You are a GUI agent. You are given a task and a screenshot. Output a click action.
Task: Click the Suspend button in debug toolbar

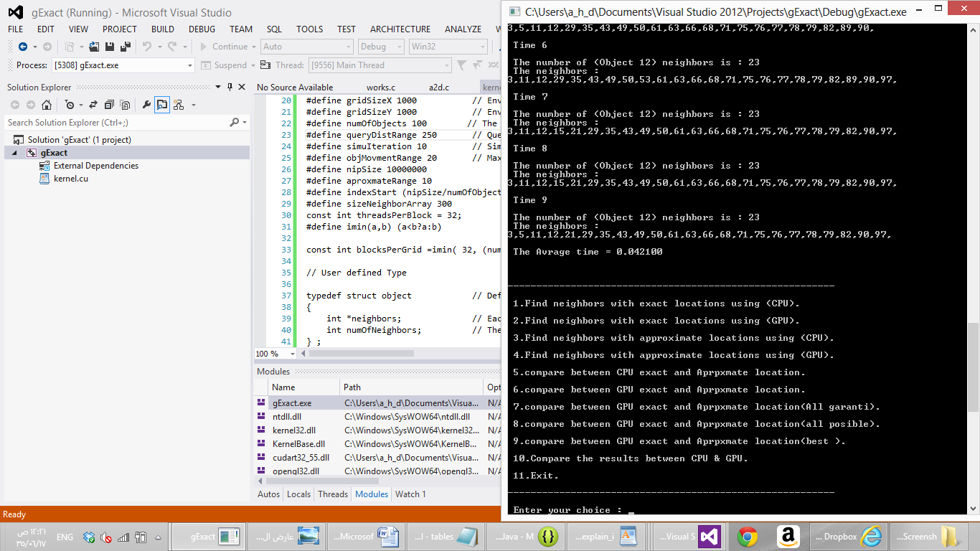click(x=223, y=65)
